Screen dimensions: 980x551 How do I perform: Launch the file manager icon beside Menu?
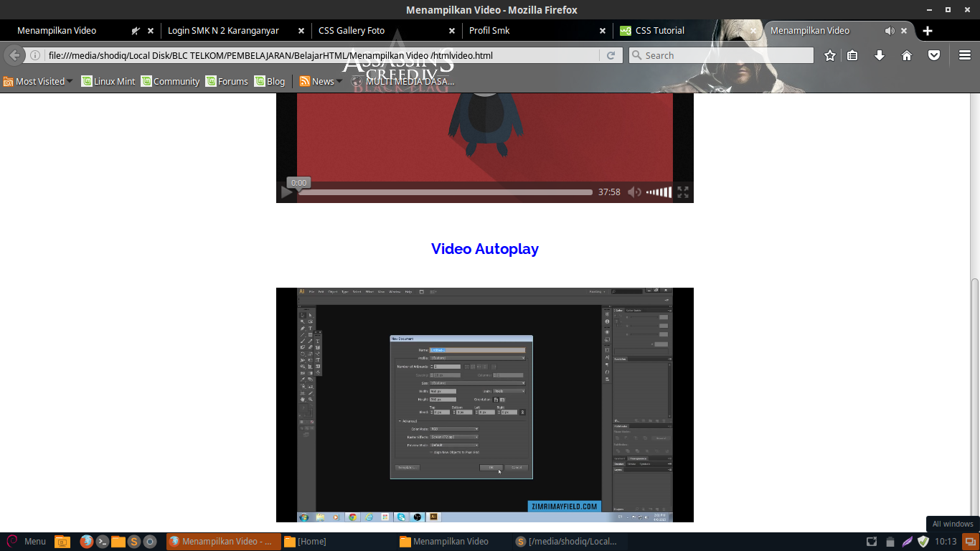pos(62,542)
